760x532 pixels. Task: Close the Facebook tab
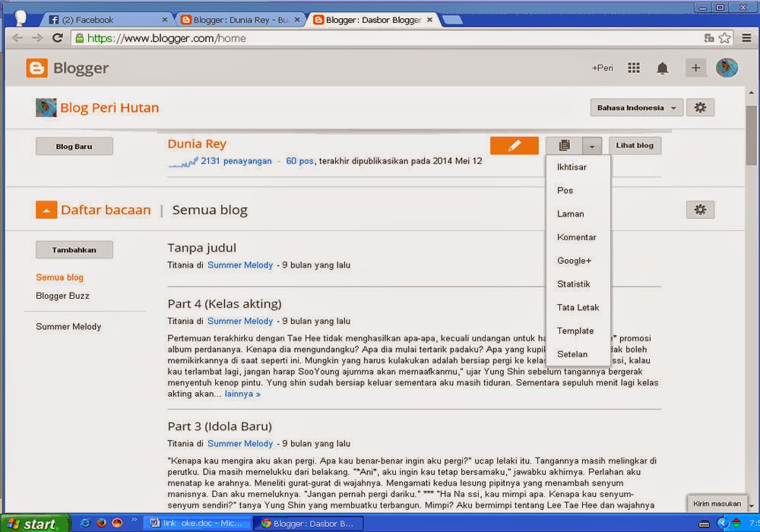tap(165, 20)
